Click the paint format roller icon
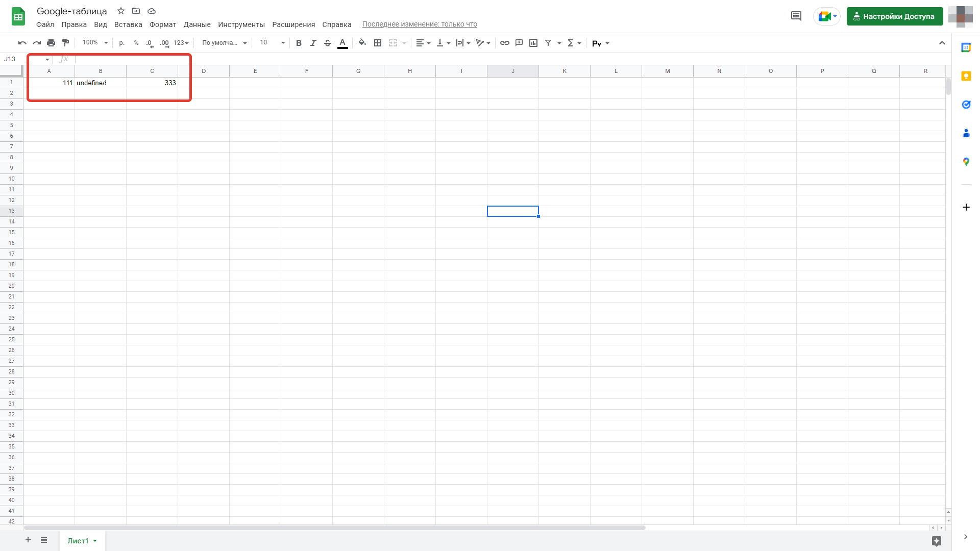Viewport: 980px width, 551px height. click(65, 43)
